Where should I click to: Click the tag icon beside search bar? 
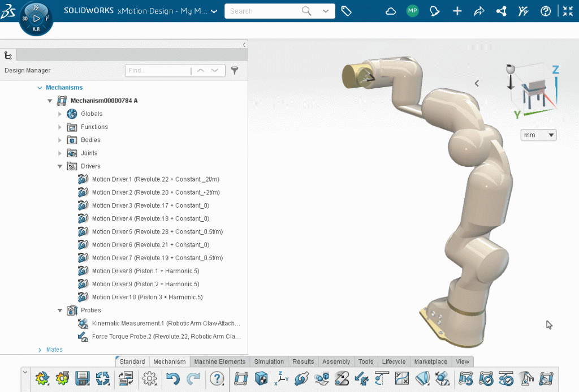347,11
